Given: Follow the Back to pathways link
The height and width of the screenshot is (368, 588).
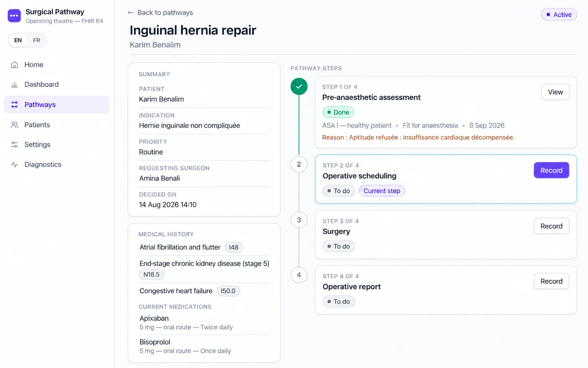Looking at the screenshot, I should [161, 13].
